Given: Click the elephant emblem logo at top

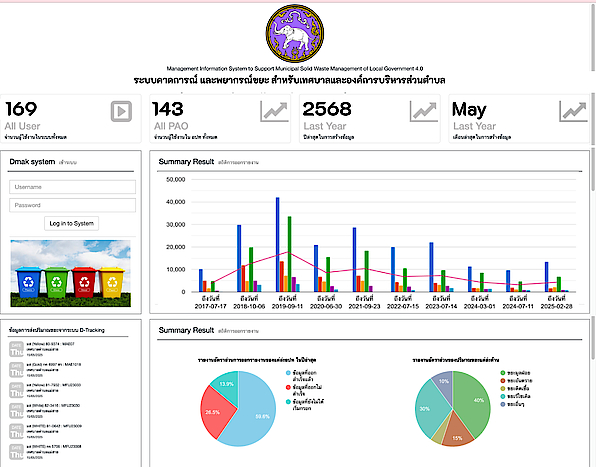Looking at the screenshot, I should pos(295,33).
